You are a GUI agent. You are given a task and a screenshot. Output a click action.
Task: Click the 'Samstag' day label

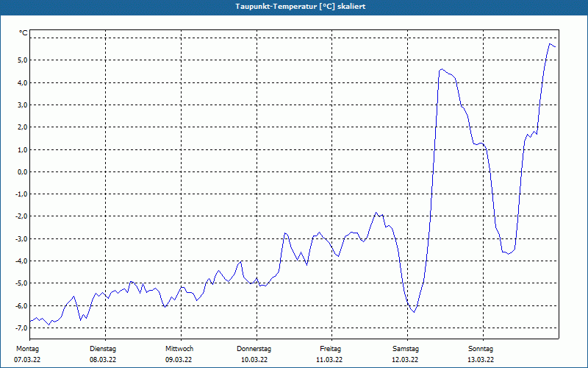coord(406,349)
